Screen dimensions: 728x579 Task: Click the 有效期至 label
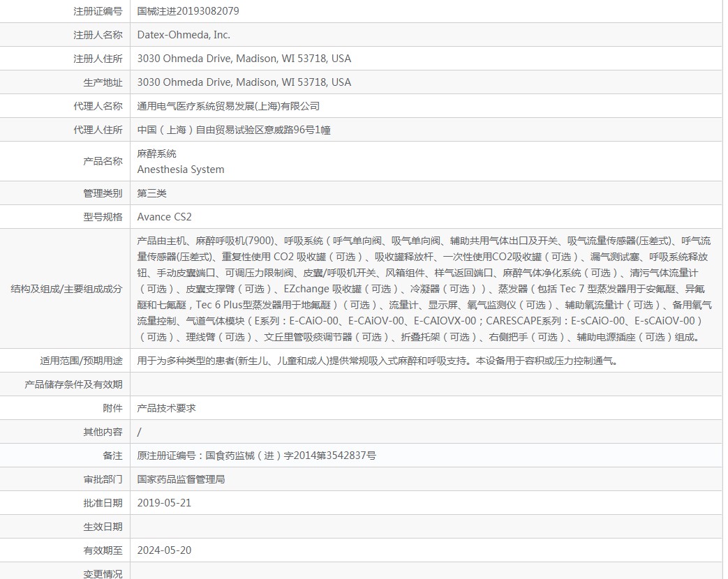click(103, 550)
